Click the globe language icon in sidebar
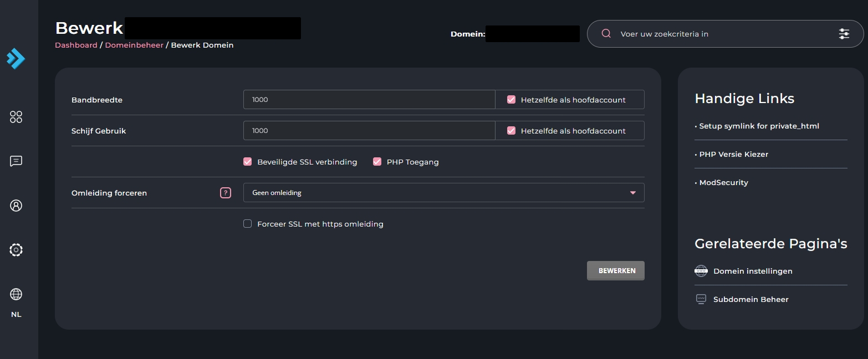This screenshot has width=868, height=359. (x=16, y=294)
